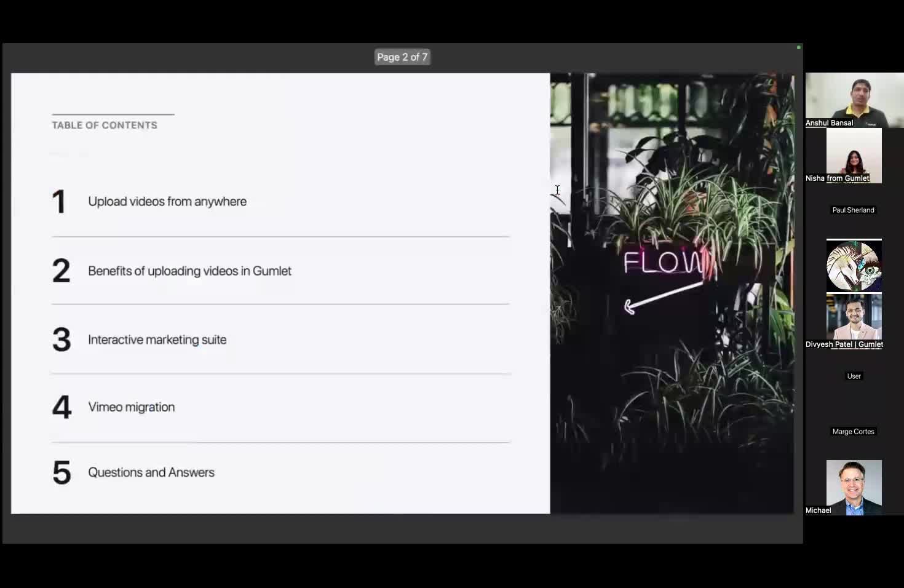Viewport: 904px width, 588px height.
Task: Click the Page 2 of 7 indicator
Action: point(402,57)
